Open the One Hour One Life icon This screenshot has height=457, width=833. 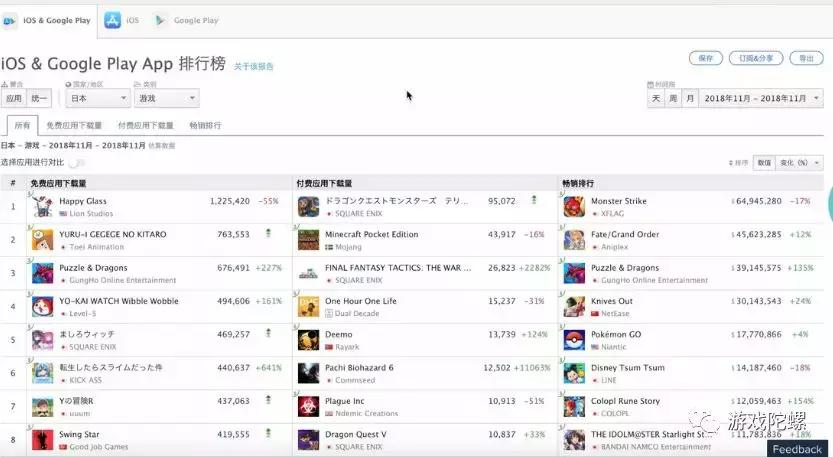[x=309, y=307]
